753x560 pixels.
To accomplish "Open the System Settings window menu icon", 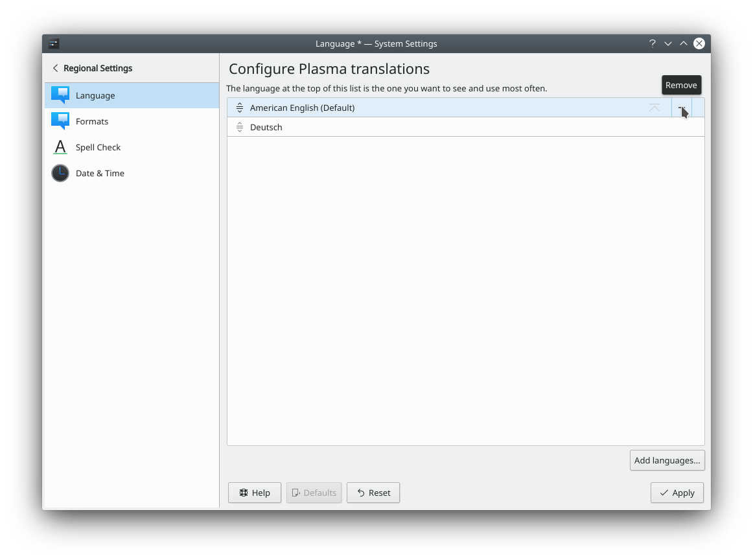I will (x=54, y=43).
